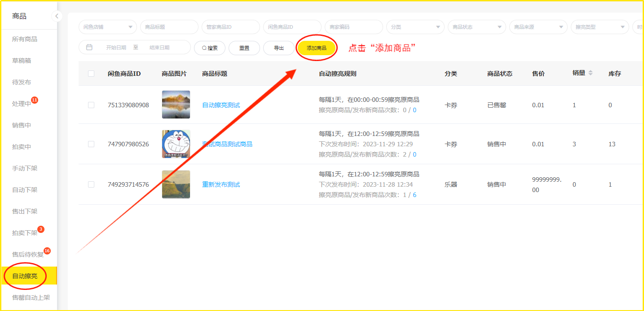This screenshot has width=644, height=311.
Task: Click the 销量 sort arrows icon
Action: pos(591,73)
